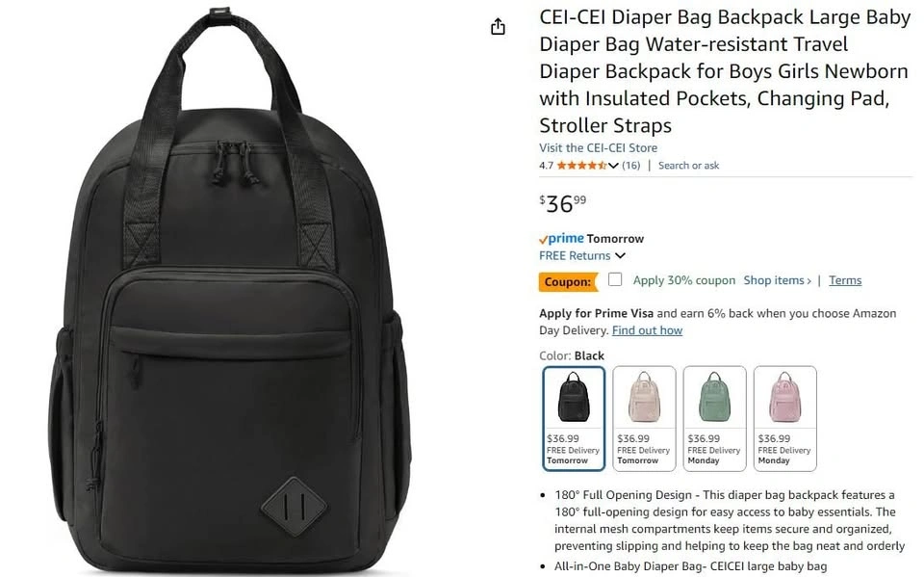Expand the FREE Returns dropdown arrow
Viewport: 924px width, 577px height.
(x=620, y=256)
